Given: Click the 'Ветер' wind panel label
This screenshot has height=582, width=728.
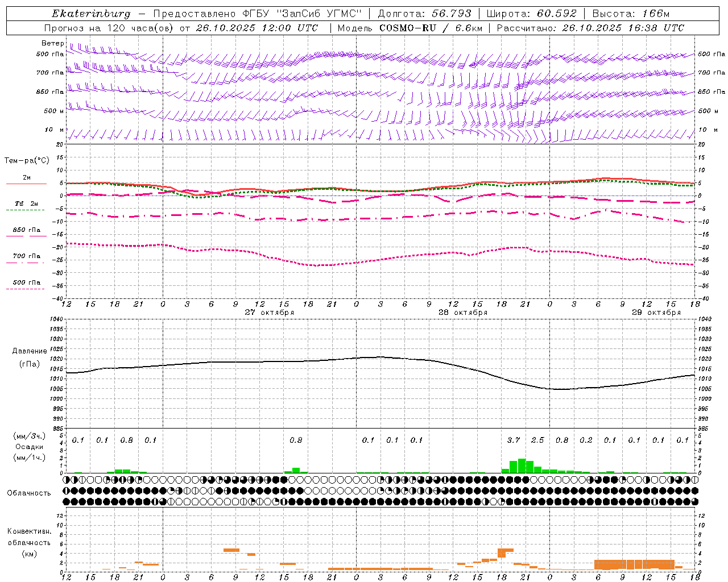Looking at the screenshot, I should coord(52,43).
